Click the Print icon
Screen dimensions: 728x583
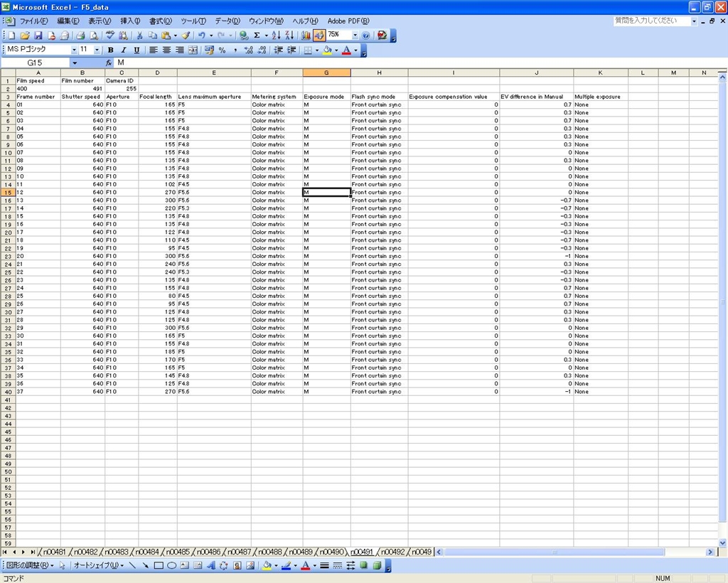coord(80,35)
